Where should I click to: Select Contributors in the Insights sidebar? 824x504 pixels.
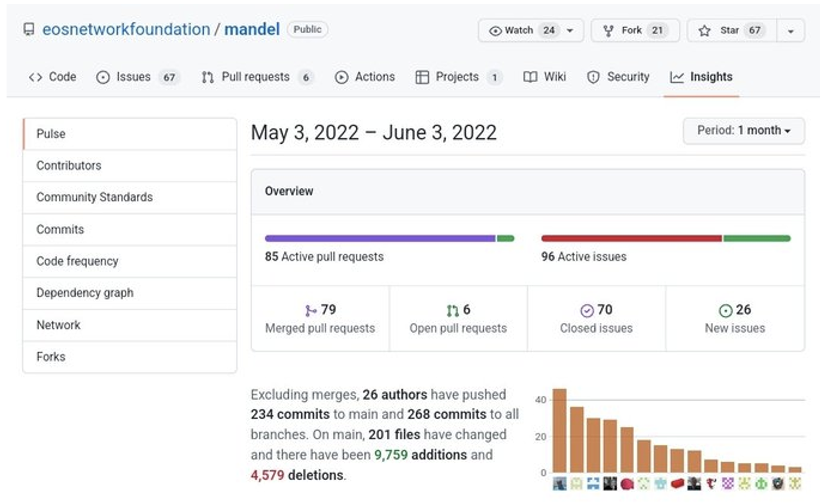[x=69, y=166]
